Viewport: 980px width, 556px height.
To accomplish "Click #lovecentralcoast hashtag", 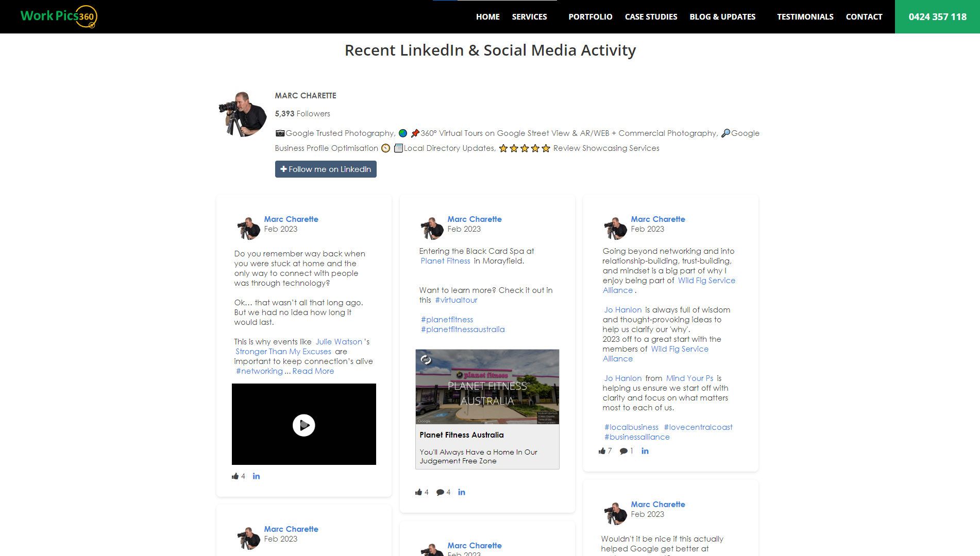I will (x=698, y=427).
